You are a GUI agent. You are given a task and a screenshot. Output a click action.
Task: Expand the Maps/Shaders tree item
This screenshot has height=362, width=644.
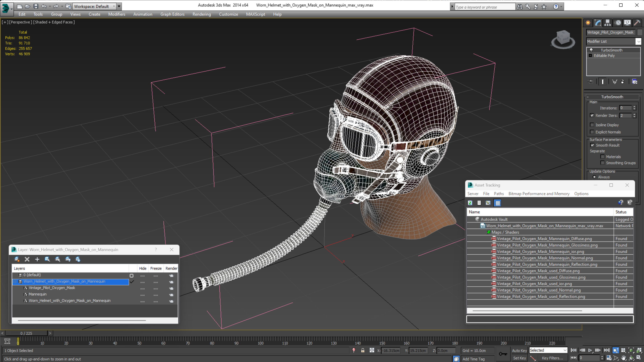point(506,232)
